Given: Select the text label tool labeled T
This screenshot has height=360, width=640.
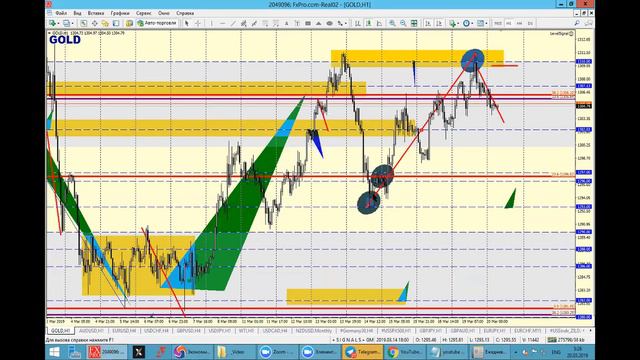Looking at the screenshot, I should pos(297,23).
